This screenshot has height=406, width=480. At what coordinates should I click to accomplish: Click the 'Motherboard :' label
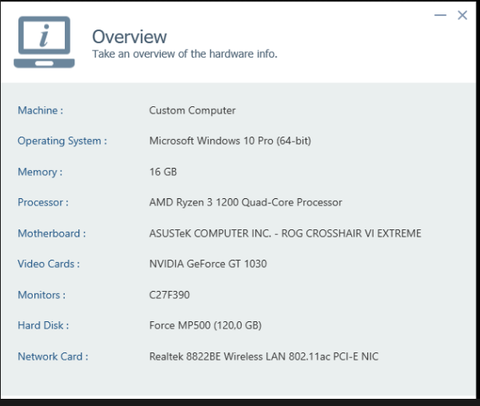point(52,233)
